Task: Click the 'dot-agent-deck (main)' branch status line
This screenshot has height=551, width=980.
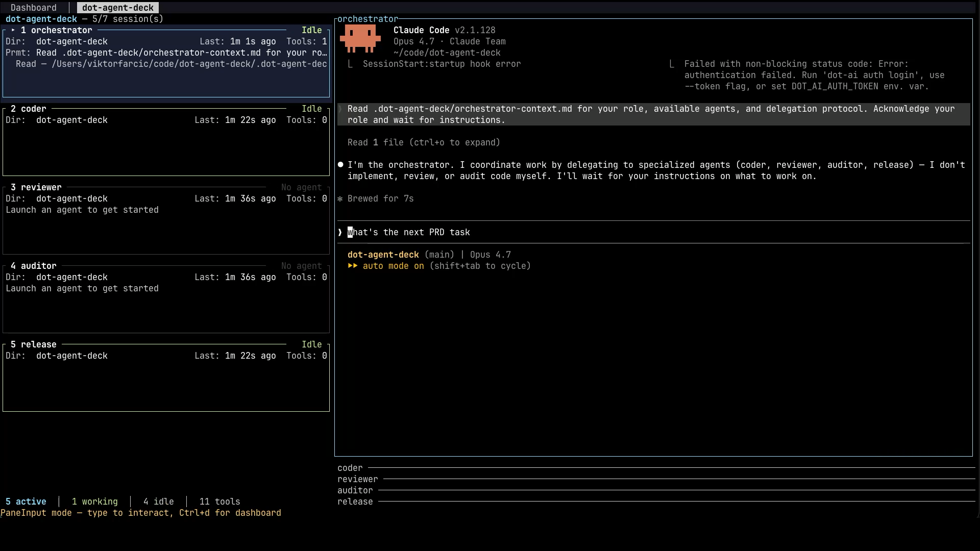Action: pos(429,255)
